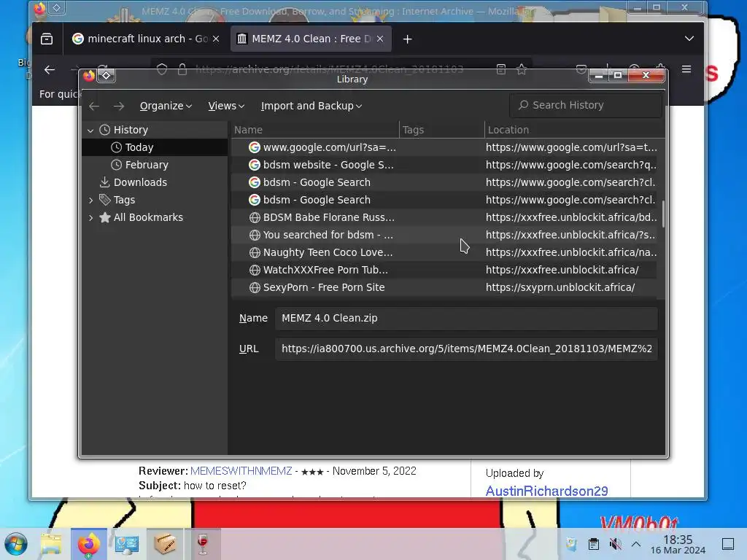The width and height of the screenshot is (747, 560).
Task: Open Import and Backup menu
Action: click(x=311, y=106)
